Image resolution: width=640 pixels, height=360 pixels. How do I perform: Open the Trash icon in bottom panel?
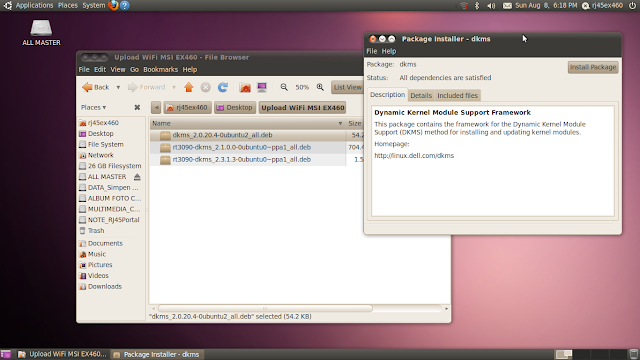tap(633, 354)
